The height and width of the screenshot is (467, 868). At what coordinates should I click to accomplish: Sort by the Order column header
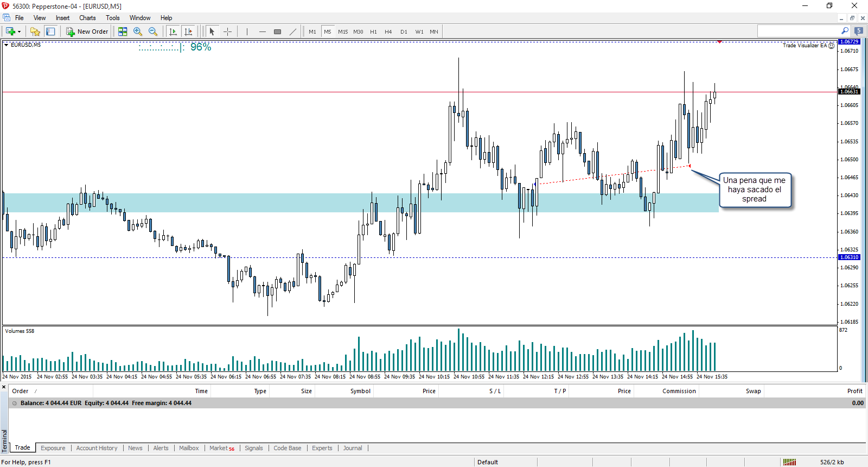tap(21, 391)
